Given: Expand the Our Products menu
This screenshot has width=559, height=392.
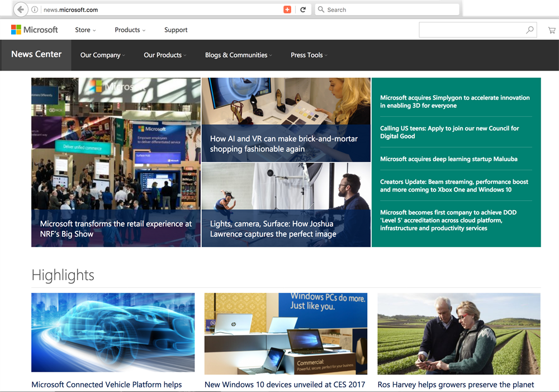Looking at the screenshot, I should coord(165,55).
